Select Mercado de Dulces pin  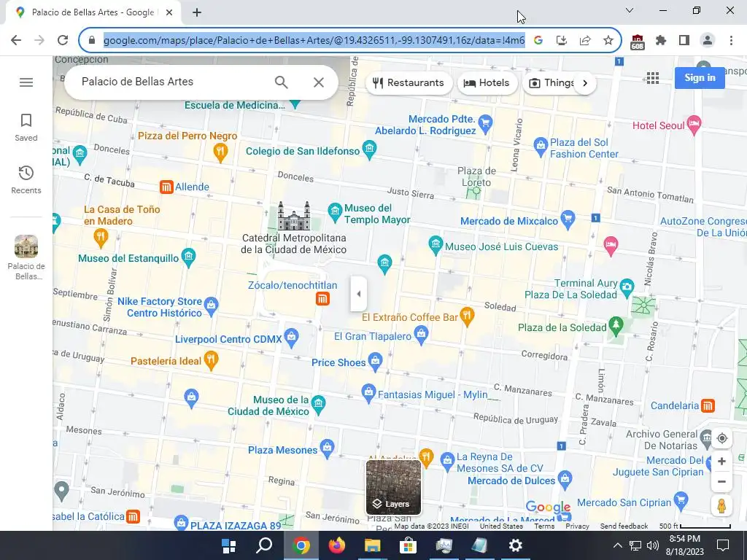(x=565, y=480)
